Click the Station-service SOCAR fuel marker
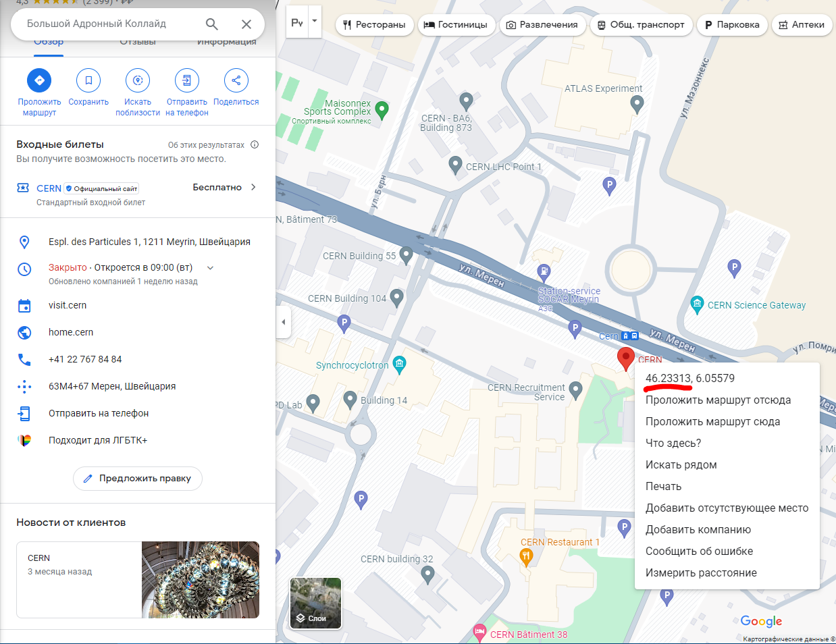 [544, 272]
